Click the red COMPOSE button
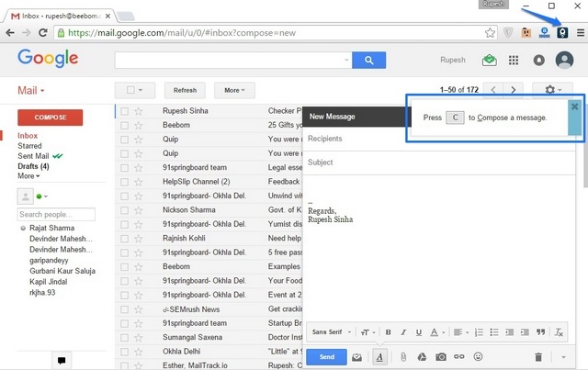This screenshot has height=370, width=588. click(x=51, y=118)
